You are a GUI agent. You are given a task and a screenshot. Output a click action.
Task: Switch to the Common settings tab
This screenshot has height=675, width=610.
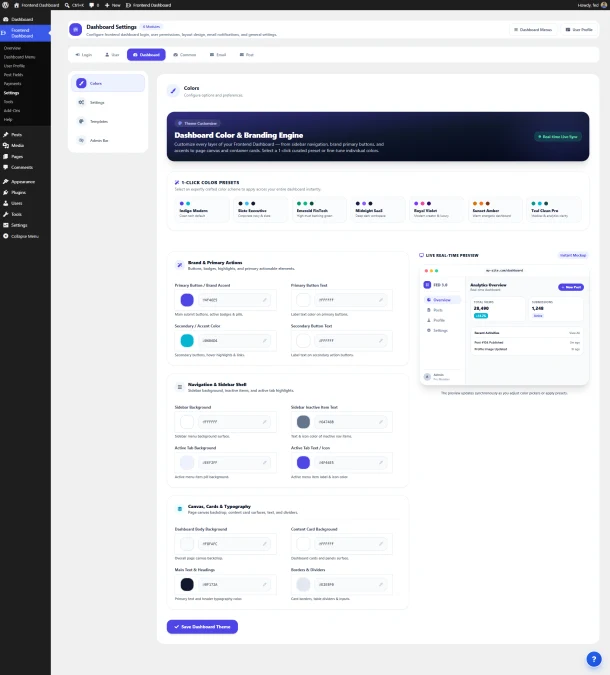tap(185, 55)
